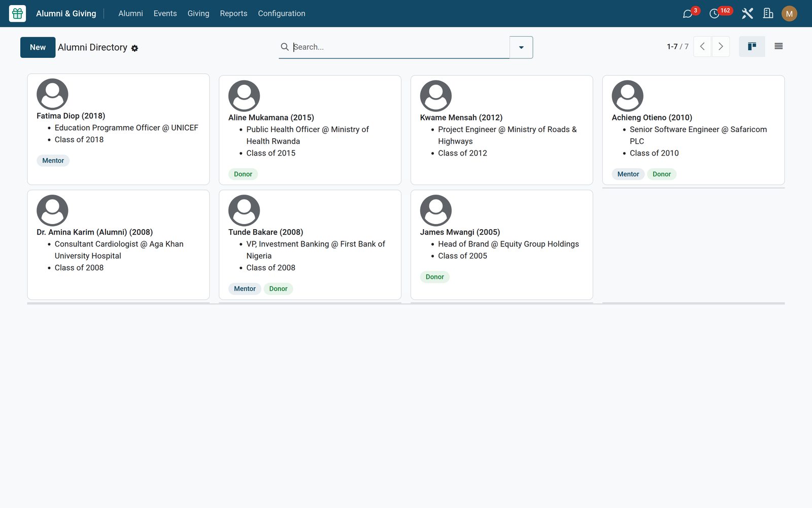Click Mentor tag on Fatima Diop card
This screenshot has height=508, width=812.
pos(53,161)
